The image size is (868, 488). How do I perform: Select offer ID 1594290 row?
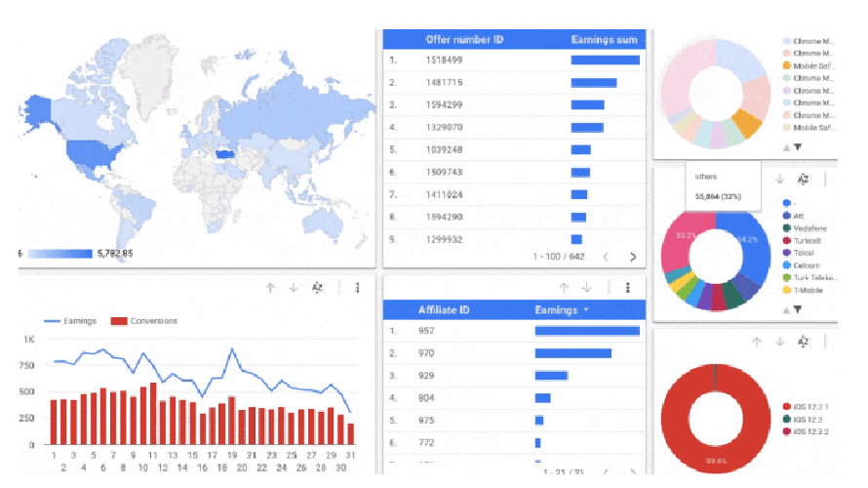click(x=514, y=217)
